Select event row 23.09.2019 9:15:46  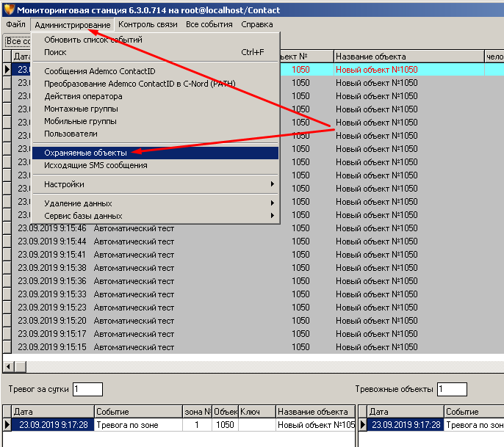coord(258,228)
